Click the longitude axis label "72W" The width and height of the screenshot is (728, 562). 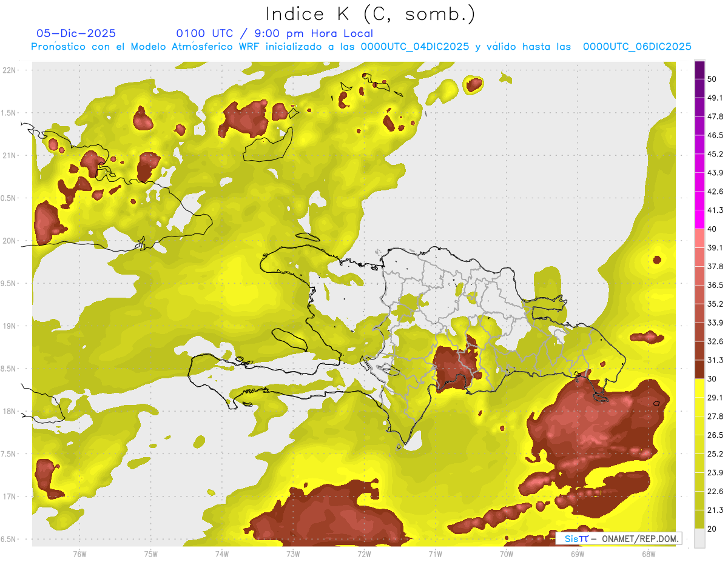pyautogui.click(x=364, y=554)
